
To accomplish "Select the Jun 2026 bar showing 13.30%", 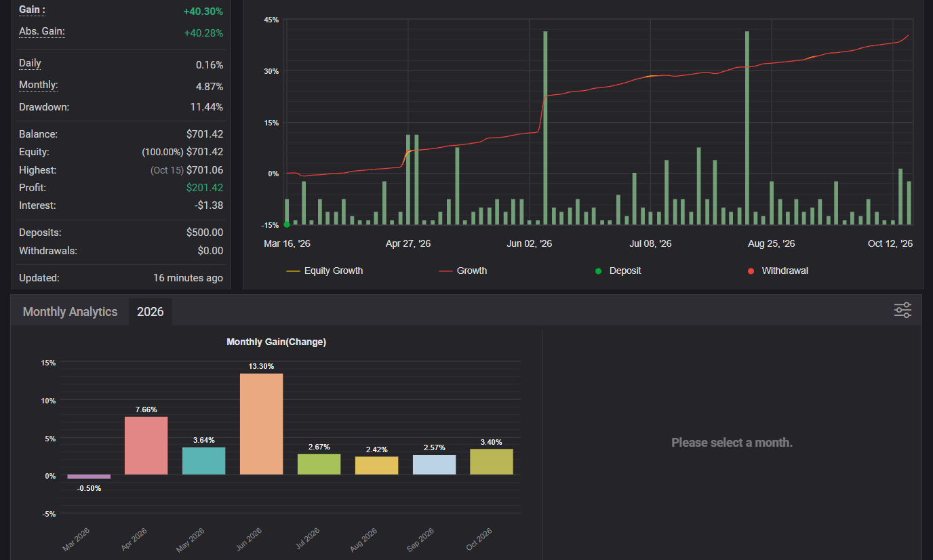I will (262, 424).
